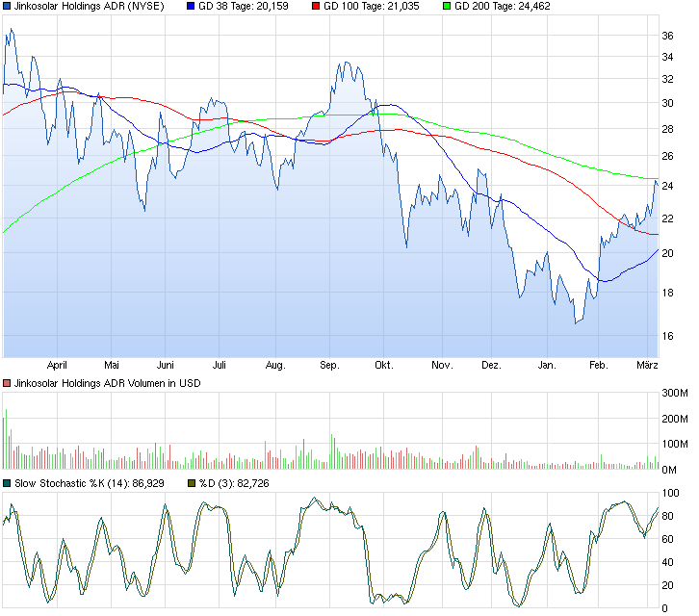The height and width of the screenshot is (616, 699).
Task: Click price axis value 32
Action: (x=667, y=79)
